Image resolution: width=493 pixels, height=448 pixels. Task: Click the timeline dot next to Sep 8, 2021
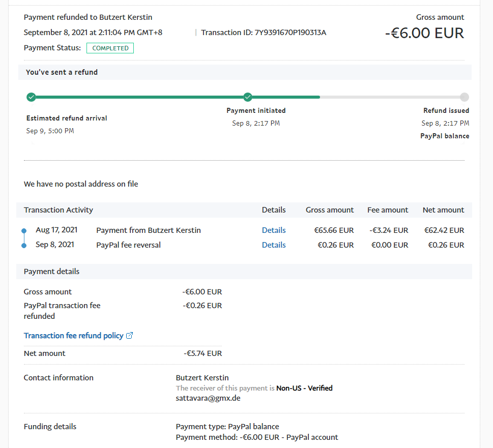(x=24, y=246)
